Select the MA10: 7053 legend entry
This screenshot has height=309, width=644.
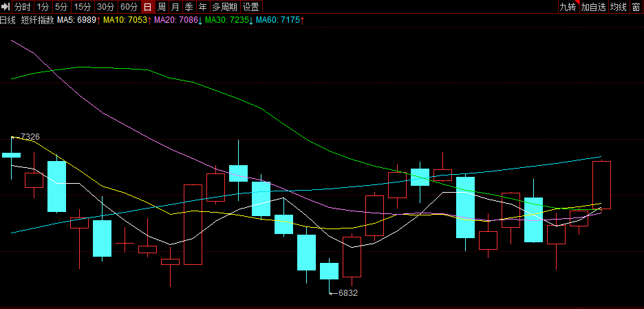click(127, 20)
